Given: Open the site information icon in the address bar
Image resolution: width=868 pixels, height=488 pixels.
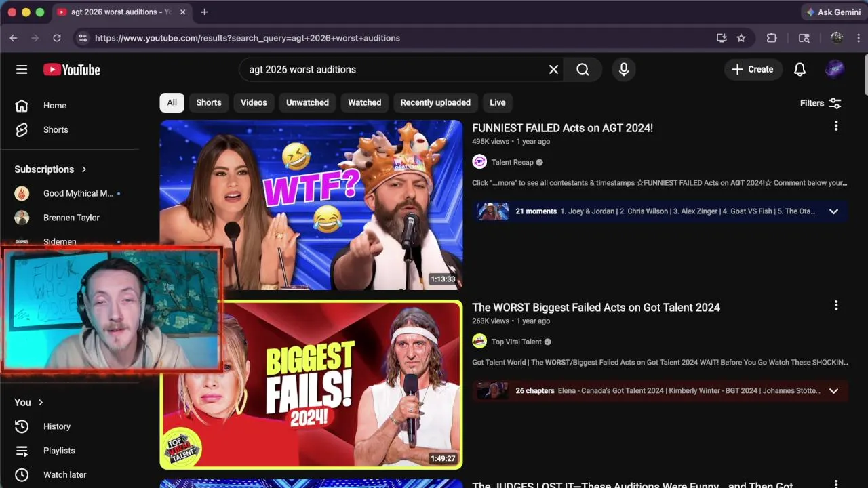Looking at the screenshot, I should (x=82, y=38).
